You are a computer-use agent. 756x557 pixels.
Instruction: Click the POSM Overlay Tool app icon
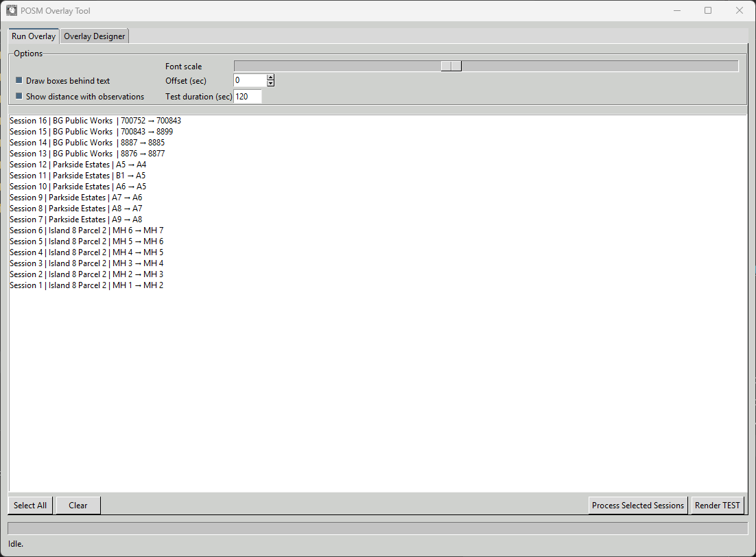(12, 10)
